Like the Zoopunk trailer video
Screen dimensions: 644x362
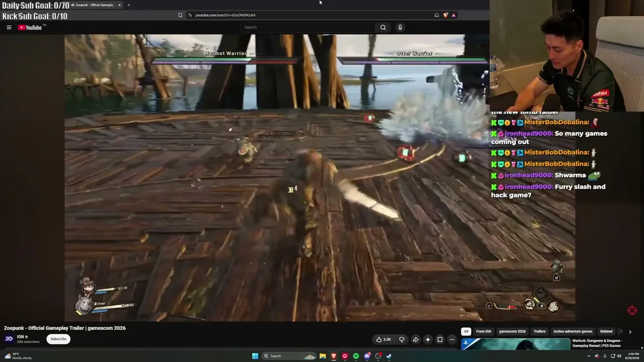(x=383, y=339)
